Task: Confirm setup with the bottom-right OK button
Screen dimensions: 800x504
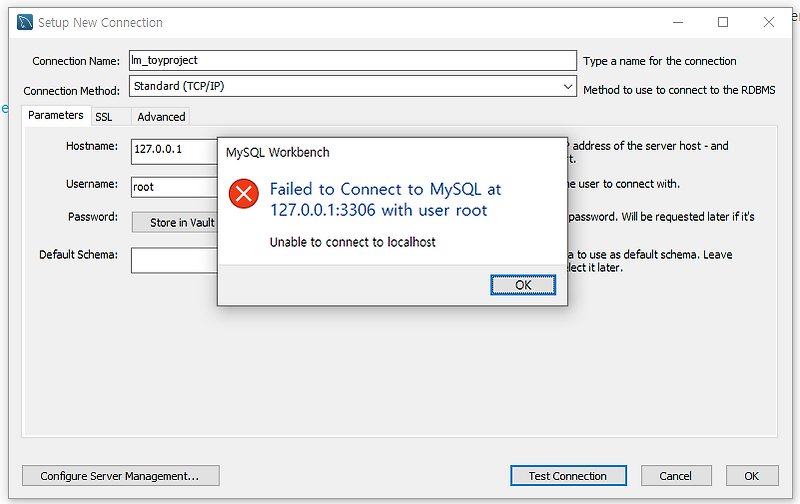Action: [x=752, y=475]
